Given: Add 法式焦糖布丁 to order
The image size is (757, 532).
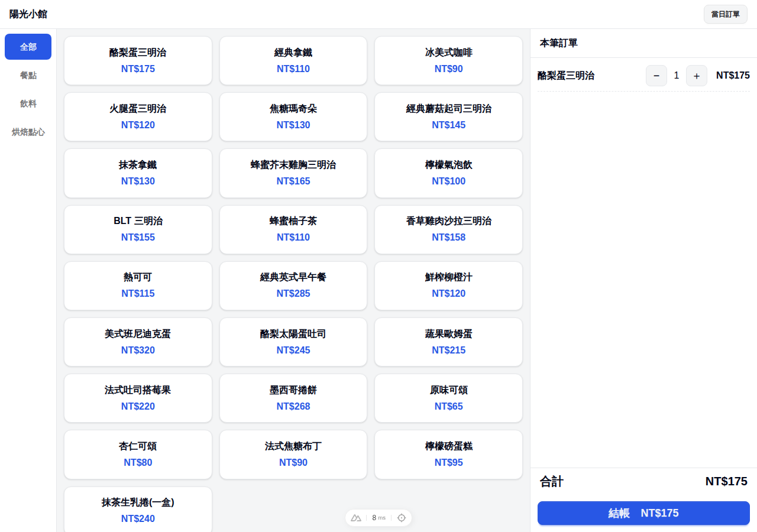Looking at the screenshot, I should point(293,455).
